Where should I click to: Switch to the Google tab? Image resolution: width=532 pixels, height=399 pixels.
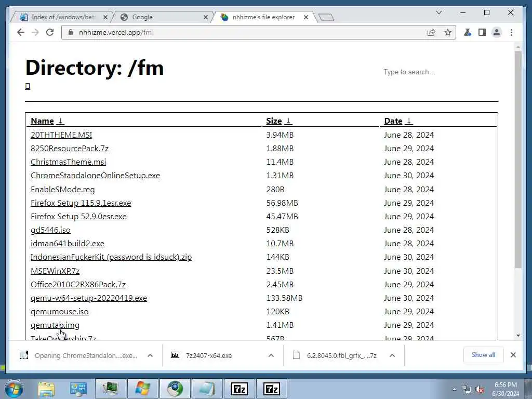(163, 17)
